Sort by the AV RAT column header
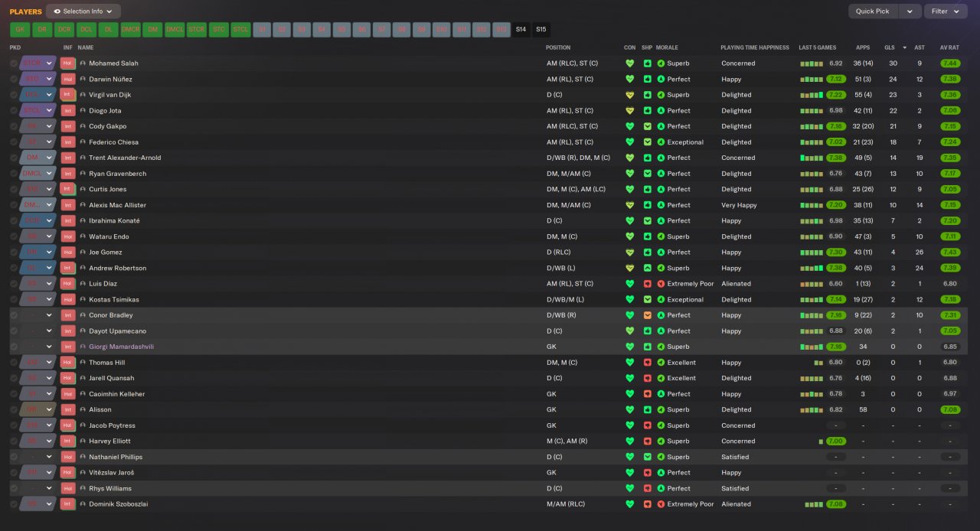This screenshot has width=980, height=531. point(949,47)
